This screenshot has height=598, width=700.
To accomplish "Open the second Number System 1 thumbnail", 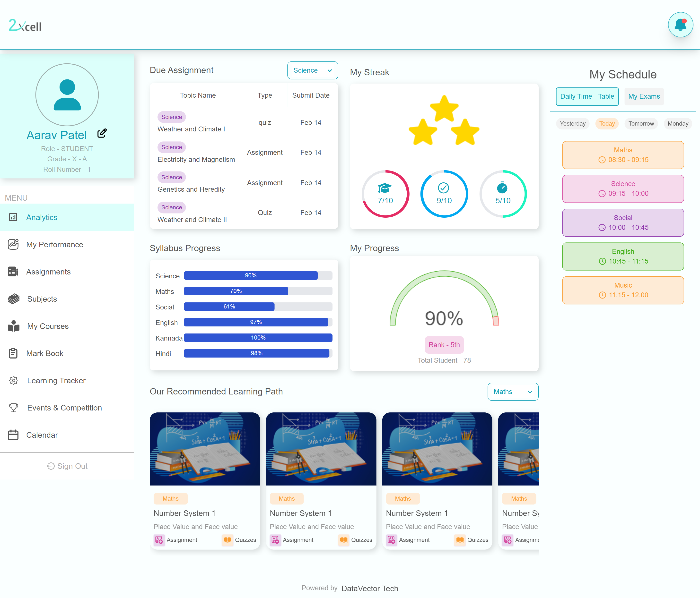I will tap(321, 449).
